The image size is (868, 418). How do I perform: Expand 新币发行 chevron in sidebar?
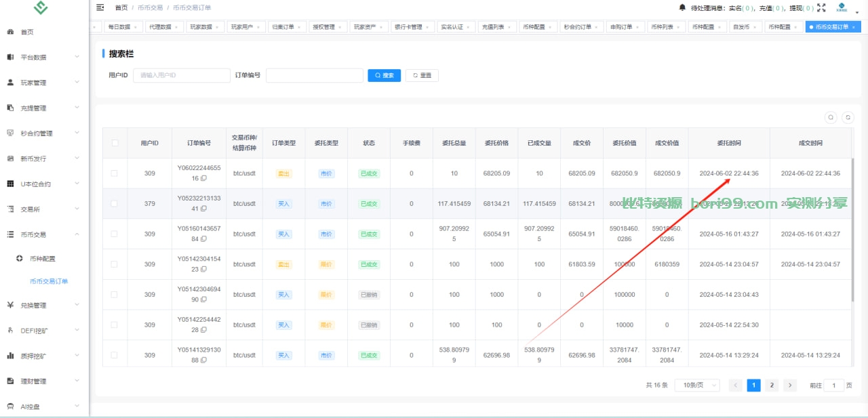point(77,159)
